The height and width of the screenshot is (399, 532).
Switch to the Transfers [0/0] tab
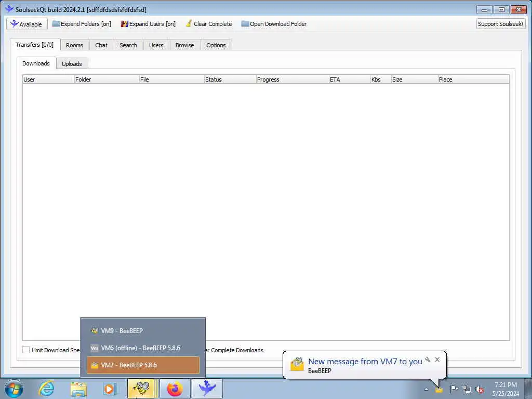(x=35, y=45)
